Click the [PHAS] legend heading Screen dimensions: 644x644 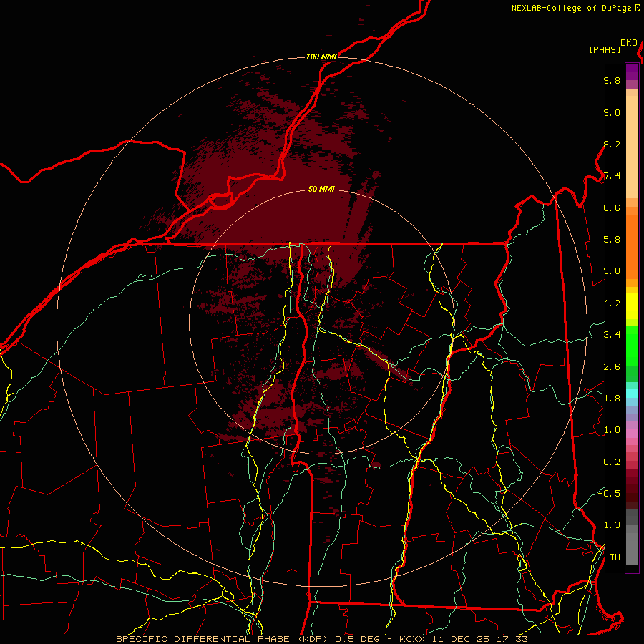605,49
